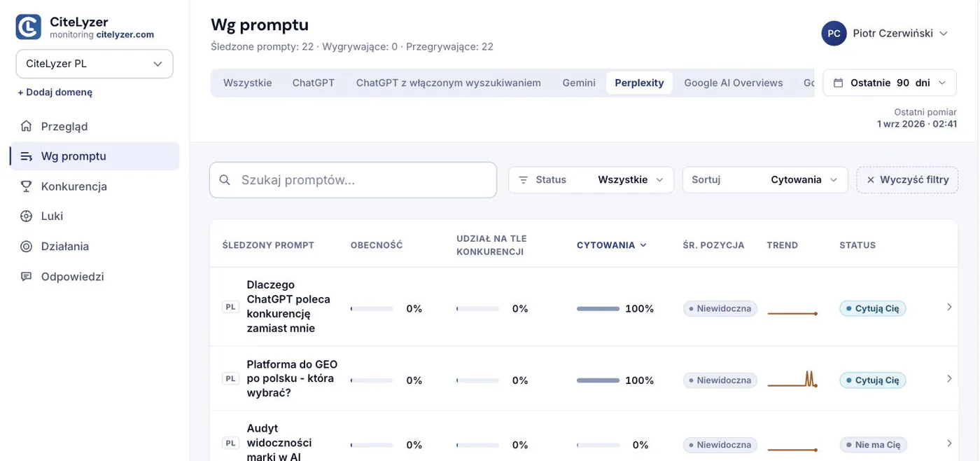The height and width of the screenshot is (461, 980).
Task: Open the prompt Dlaczego ChatGPT poleca konkurencję zamiast mnie
Action: 288,306
